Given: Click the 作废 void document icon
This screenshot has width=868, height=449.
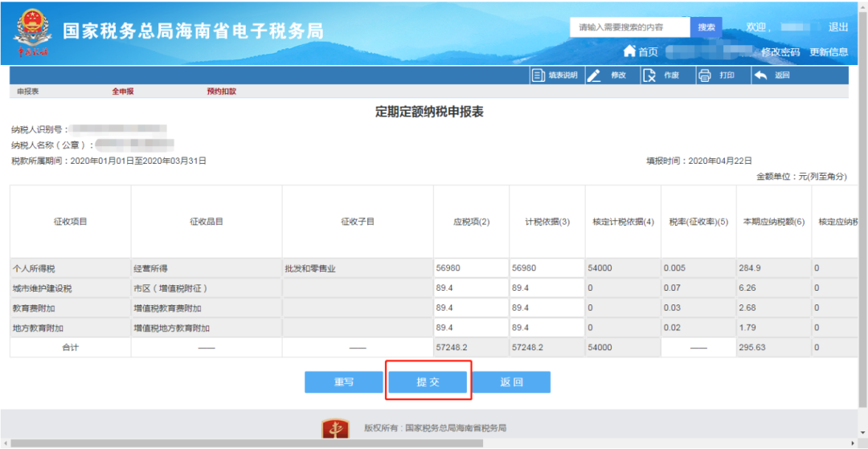Looking at the screenshot, I should (x=649, y=76).
